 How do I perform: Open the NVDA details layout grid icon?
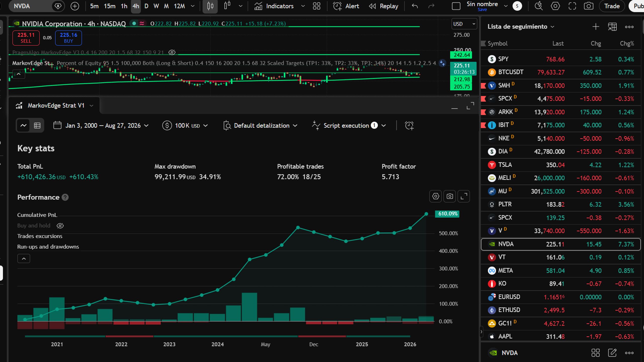(x=595, y=353)
